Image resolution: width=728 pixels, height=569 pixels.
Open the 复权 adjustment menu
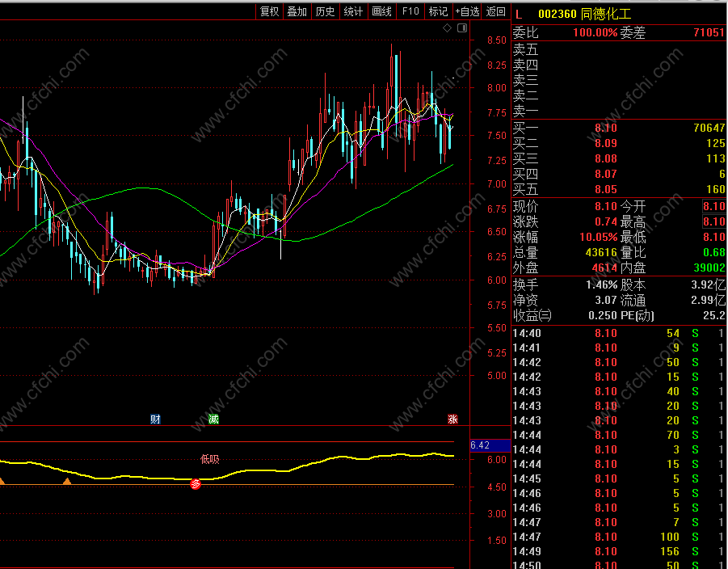(x=269, y=11)
